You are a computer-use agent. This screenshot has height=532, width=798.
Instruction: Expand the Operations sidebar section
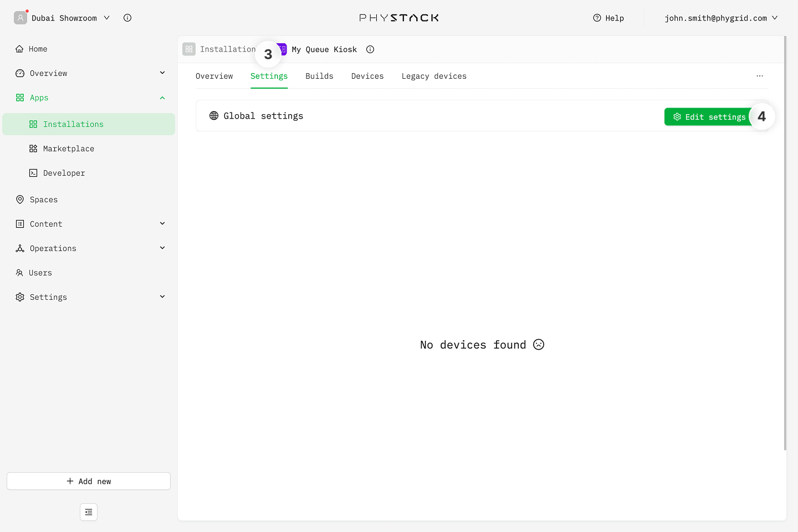162,248
